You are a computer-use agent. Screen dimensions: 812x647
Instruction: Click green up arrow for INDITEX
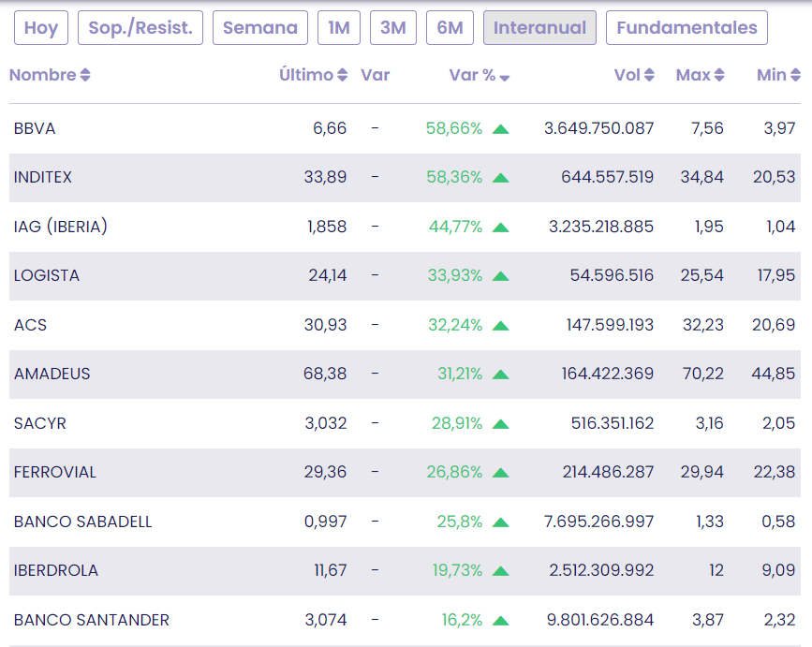[x=501, y=178]
